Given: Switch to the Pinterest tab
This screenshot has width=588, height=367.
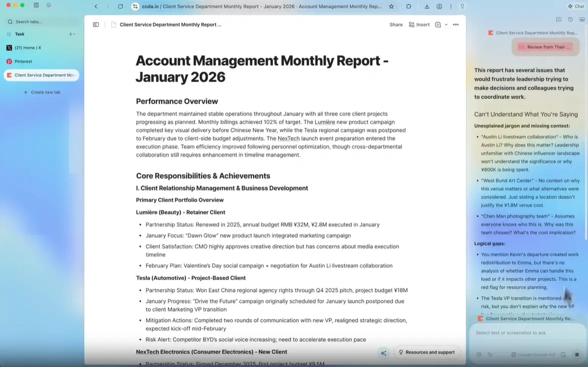Looking at the screenshot, I should coord(23,62).
